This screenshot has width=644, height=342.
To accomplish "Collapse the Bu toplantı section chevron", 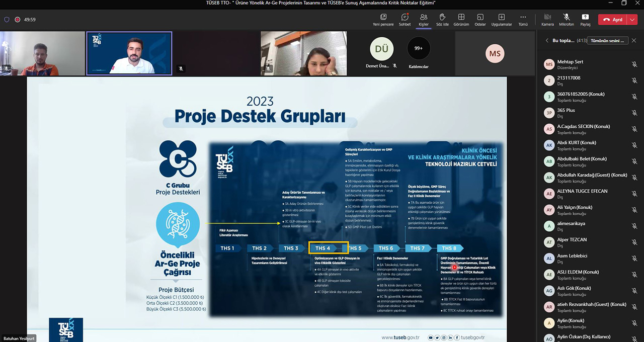I will [x=547, y=41].
